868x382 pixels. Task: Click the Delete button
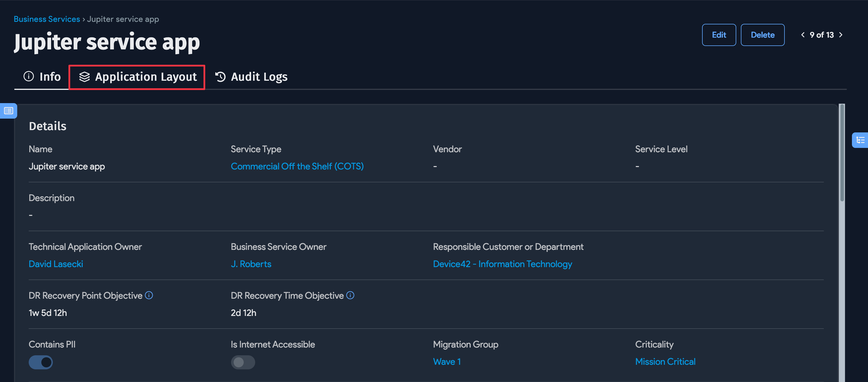coord(763,35)
